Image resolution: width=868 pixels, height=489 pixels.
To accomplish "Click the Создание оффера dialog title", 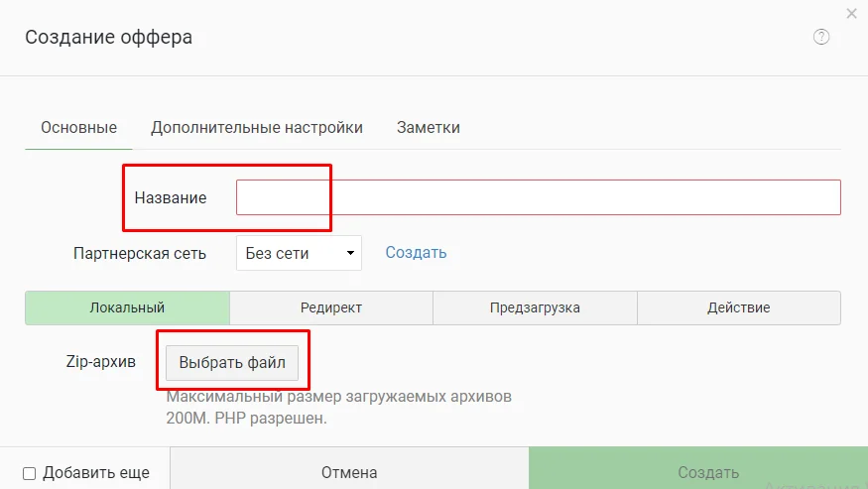I will (109, 38).
